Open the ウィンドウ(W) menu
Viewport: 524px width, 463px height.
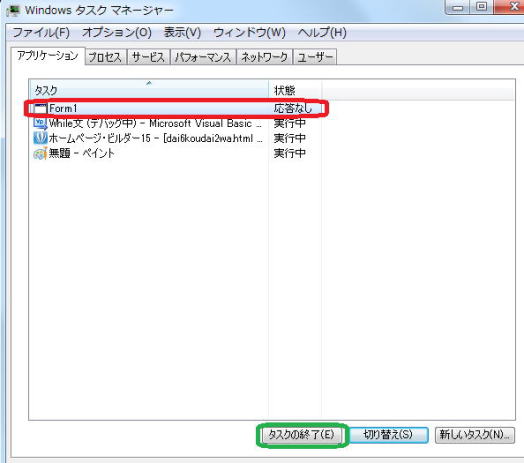(249, 33)
